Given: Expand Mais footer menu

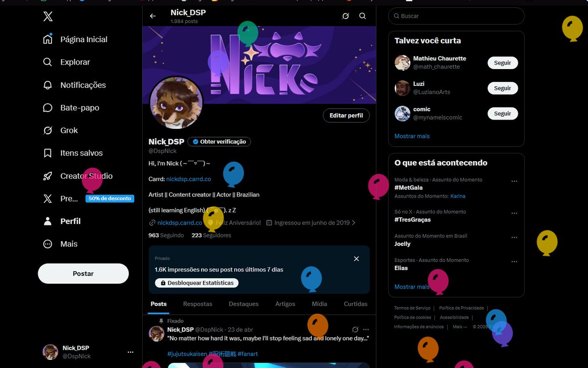Looking at the screenshot, I should pyautogui.click(x=460, y=327).
